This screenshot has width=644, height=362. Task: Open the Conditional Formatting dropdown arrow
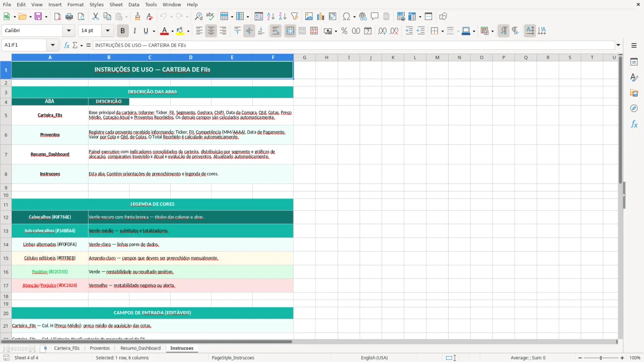coord(492,31)
